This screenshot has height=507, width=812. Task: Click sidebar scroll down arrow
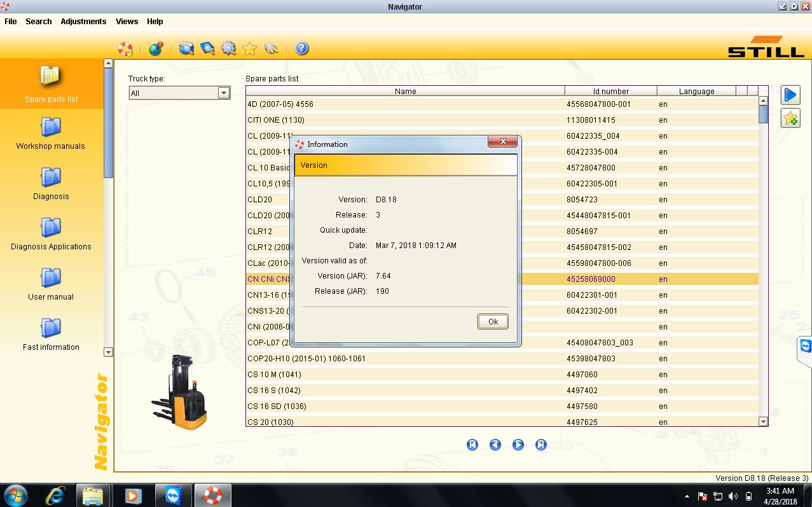coord(108,352)
